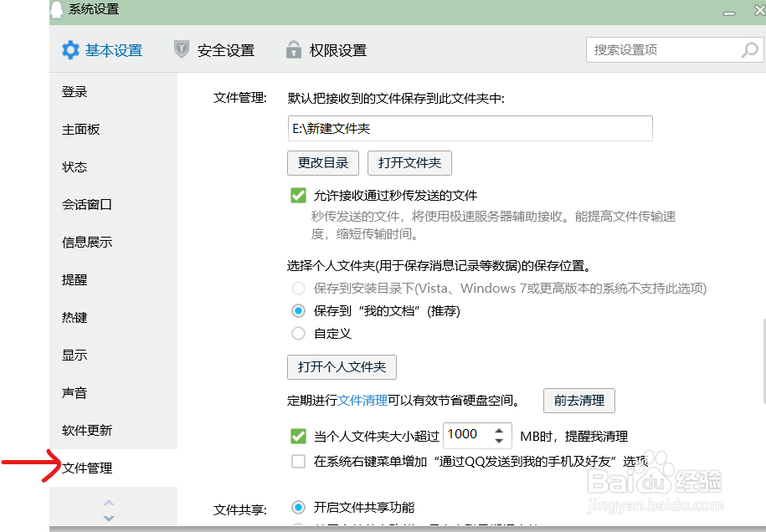The width and height of the screenshot is (766, 532).
Task: Select 保存到我的文档 recommended option
Action: [x=298, y=310]
